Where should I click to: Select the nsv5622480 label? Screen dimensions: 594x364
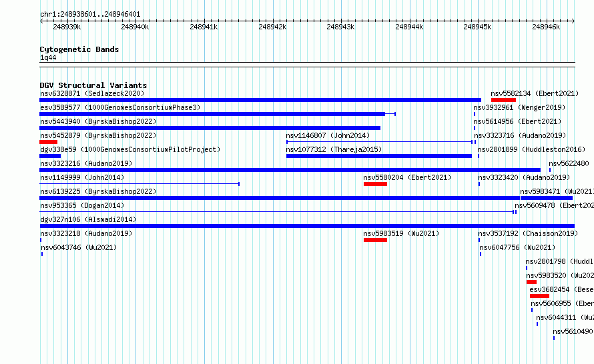569,163
